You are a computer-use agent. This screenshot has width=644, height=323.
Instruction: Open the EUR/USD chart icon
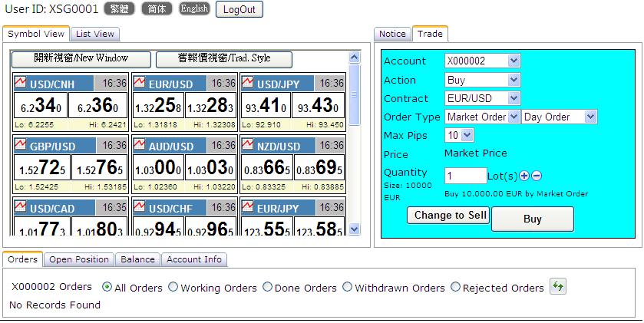(140, 83)
